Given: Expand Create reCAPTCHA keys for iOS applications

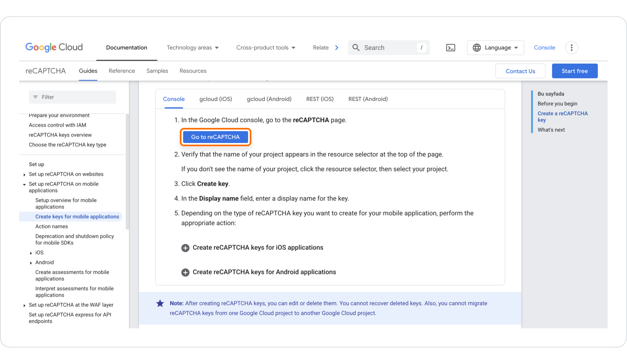Looking at the screenshot, I should coord(258,248).
